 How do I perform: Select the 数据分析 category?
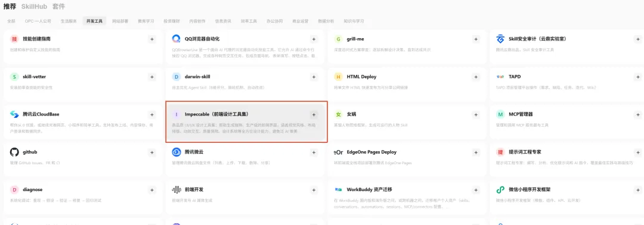326,21
